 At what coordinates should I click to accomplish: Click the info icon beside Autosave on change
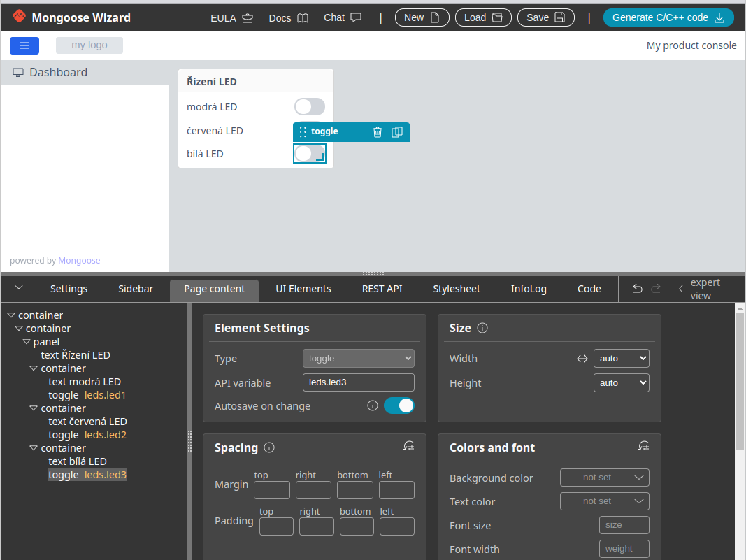(373, 405)
